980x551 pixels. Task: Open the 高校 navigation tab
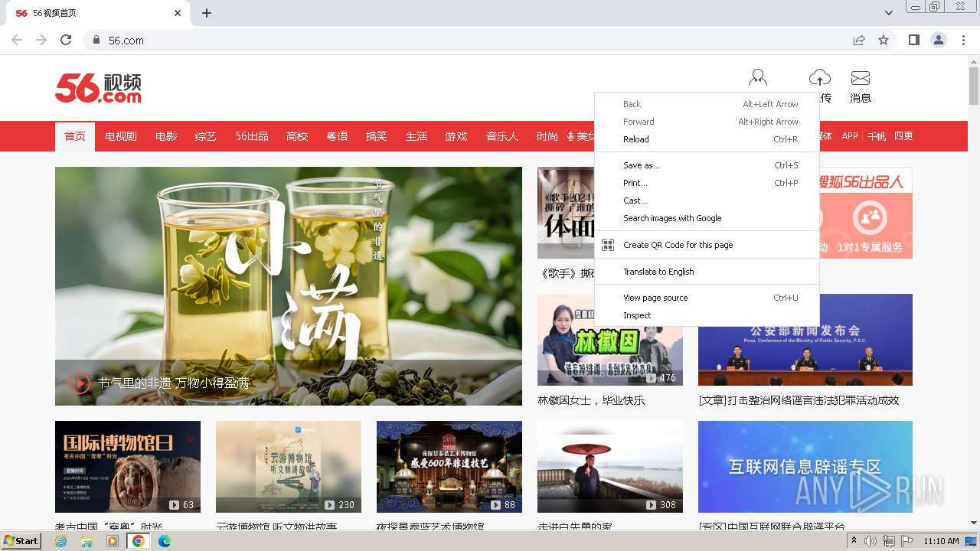tap(297, 136)
